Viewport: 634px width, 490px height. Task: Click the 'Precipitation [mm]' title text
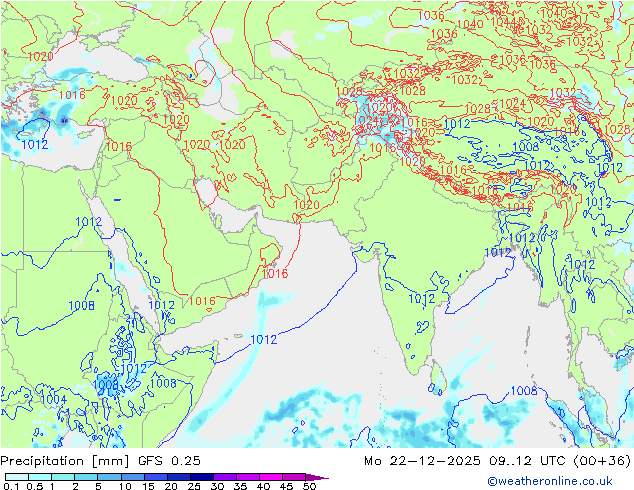coord(65,461)
